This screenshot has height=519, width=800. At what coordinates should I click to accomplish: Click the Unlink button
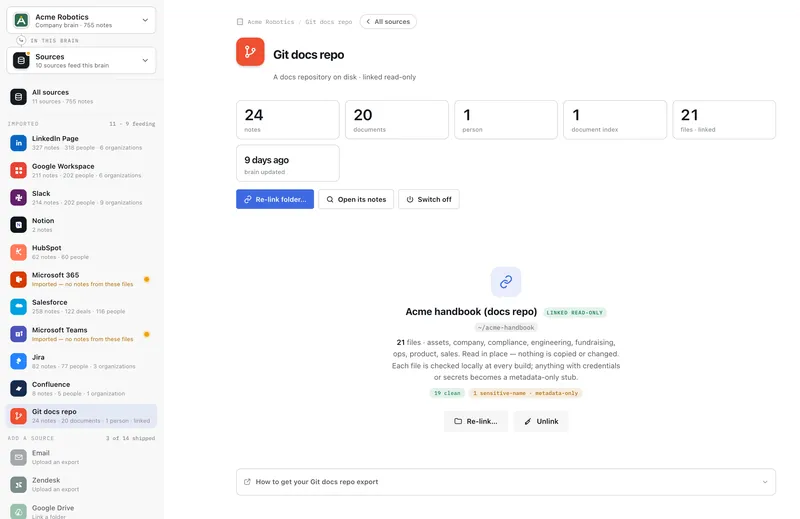[x=541, y=422]
